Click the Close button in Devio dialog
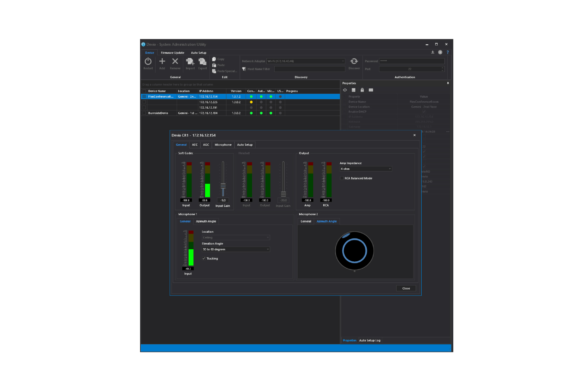 click(406, 288)
